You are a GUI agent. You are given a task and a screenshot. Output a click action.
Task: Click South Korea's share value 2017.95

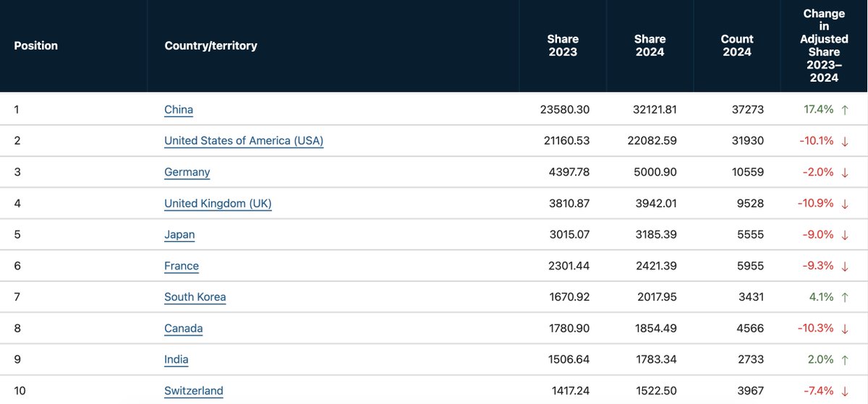pos(655,297)
